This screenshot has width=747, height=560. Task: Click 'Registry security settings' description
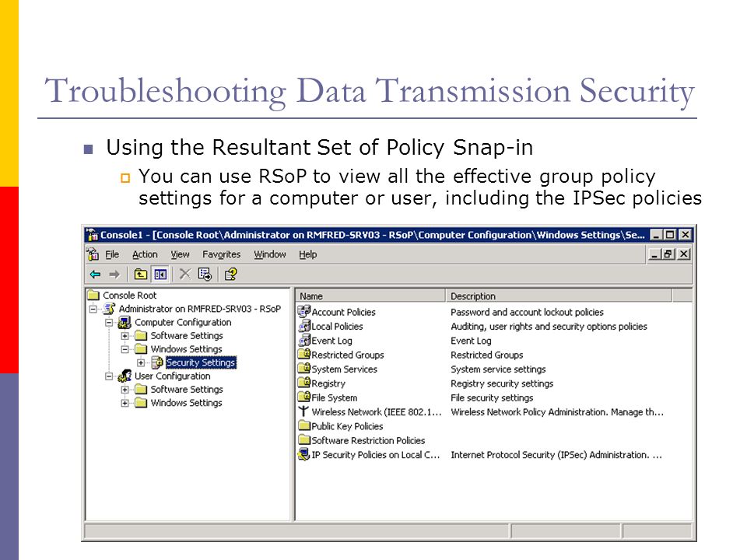(502, 383)
